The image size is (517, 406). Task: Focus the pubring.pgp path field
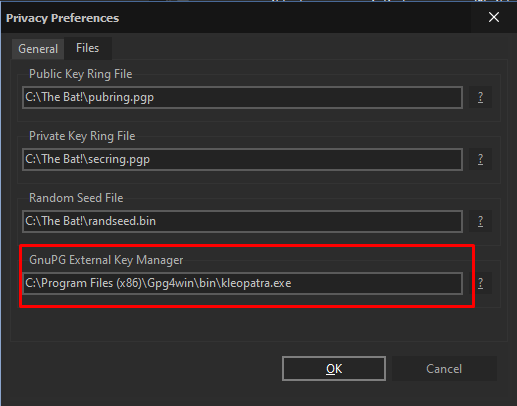[242, 97]
